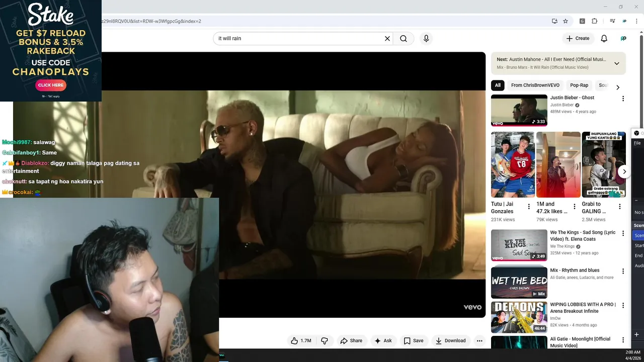Open the DEMONS Arena Breakout thumbnail

tap(519, 317)
